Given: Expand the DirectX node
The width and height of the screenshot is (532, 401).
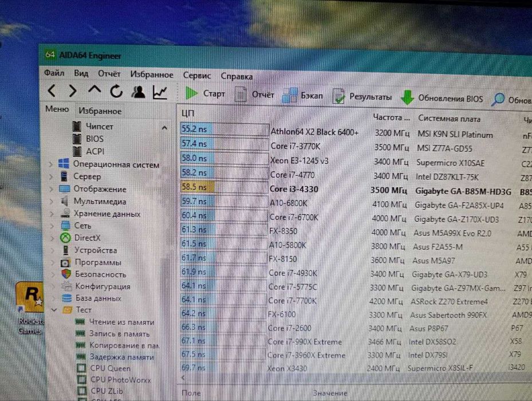Looking at the screenshot, I should click(53, 238).
